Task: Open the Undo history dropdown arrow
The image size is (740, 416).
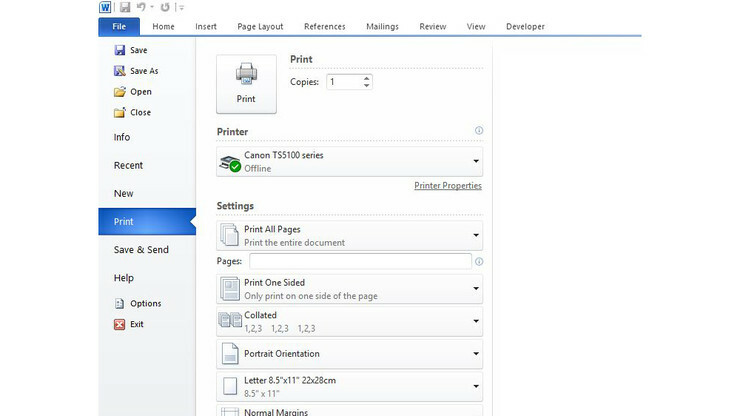Action: pos(152,7)
